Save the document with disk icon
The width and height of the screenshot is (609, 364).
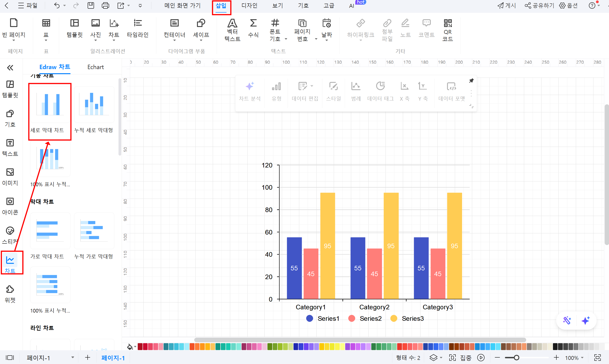click(91, 5)
